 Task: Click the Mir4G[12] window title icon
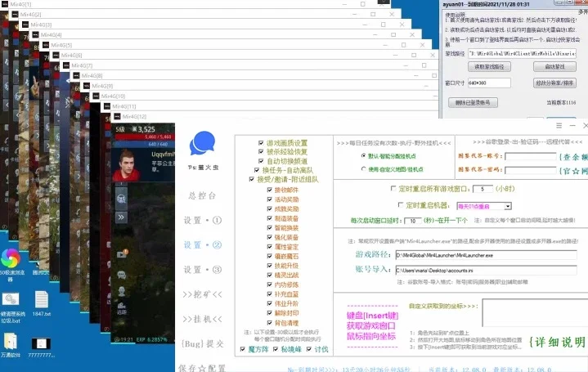tap(117, 116)
